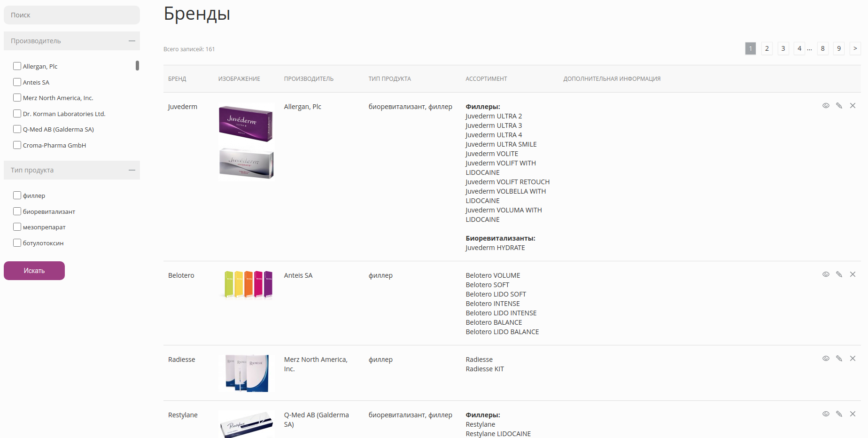Select the Belotero brand name cell

[x=181, y=275]
